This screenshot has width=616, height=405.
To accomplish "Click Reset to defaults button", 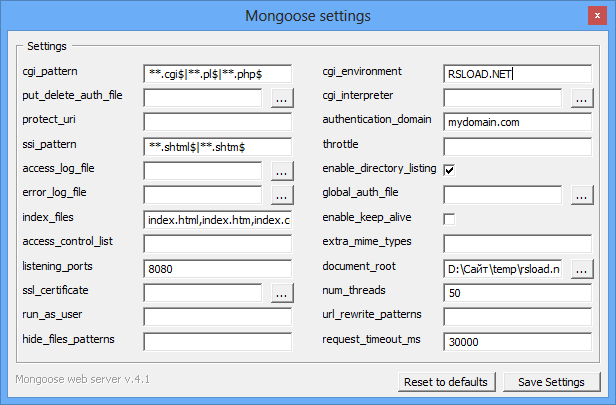I will pos(446,382).
